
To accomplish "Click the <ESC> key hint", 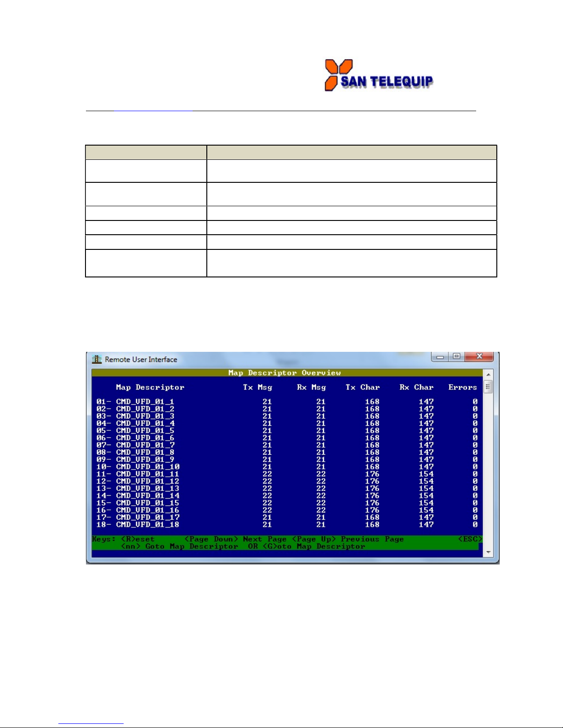I will pos(470,539).
